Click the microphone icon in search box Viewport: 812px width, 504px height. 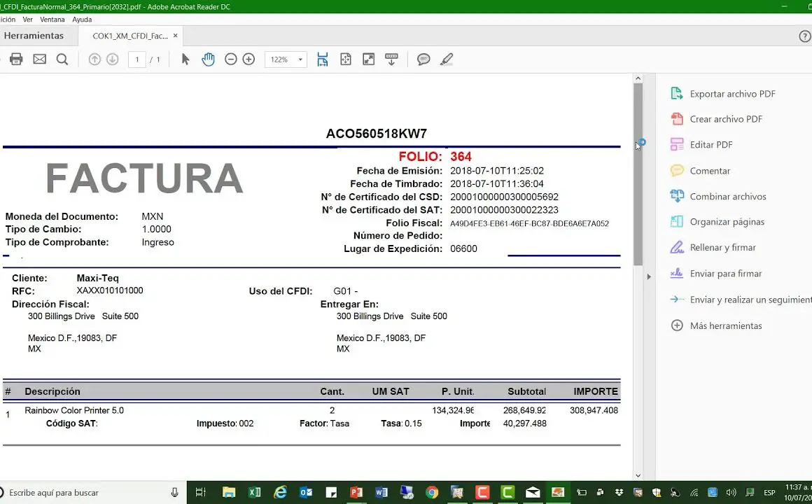click(174, 493)
